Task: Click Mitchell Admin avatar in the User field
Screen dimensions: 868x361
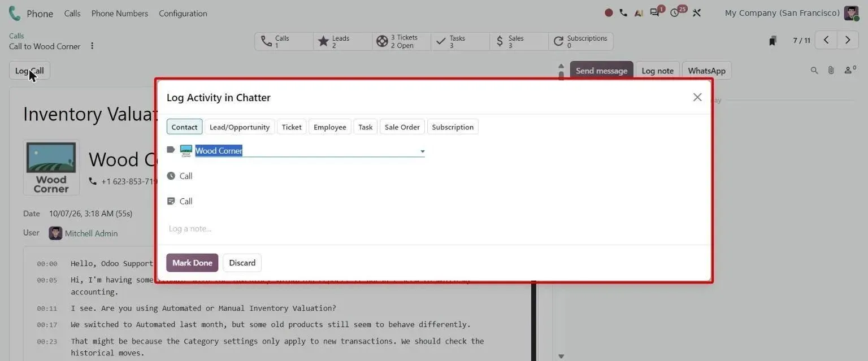Action: [55, 233]
